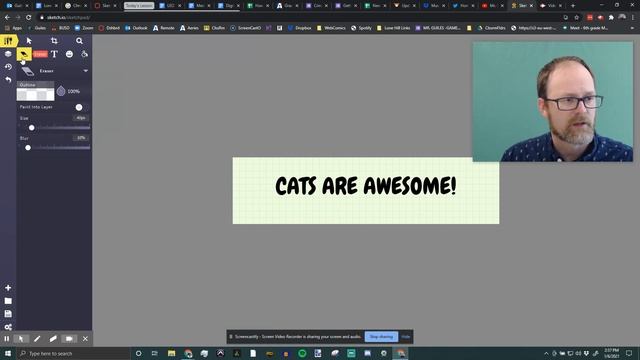Switch to the Today's Lesson browser tab
The height and width of the screenshot is (360, 640).
(x=139, y=6)
